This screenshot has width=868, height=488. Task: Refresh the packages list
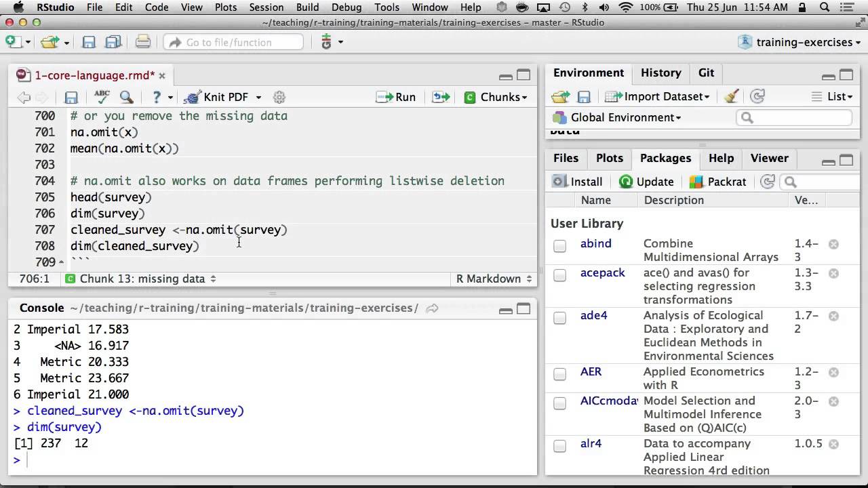coord(768,182)
